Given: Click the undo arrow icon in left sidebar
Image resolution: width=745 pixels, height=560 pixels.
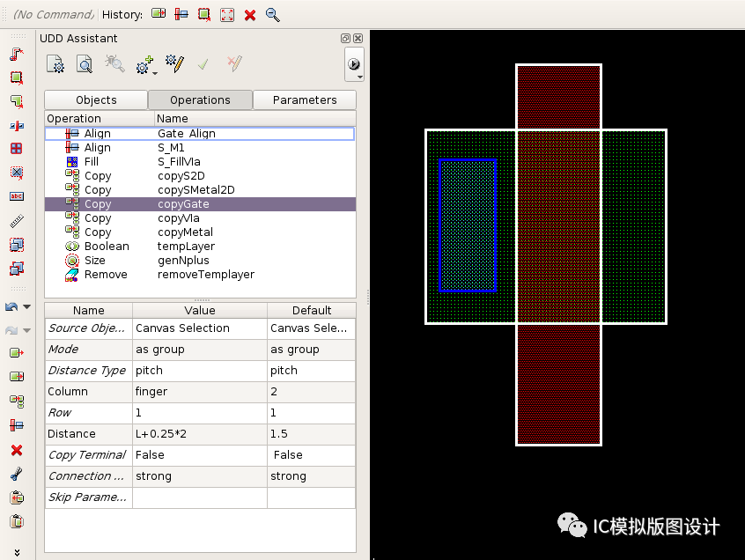Looking at the screenshot, I should point(11,306).
